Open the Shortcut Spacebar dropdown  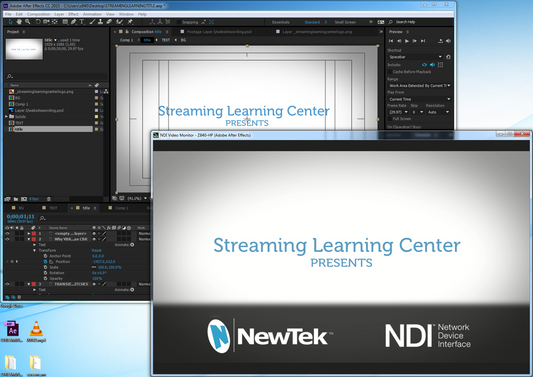[x=415, y=57]
